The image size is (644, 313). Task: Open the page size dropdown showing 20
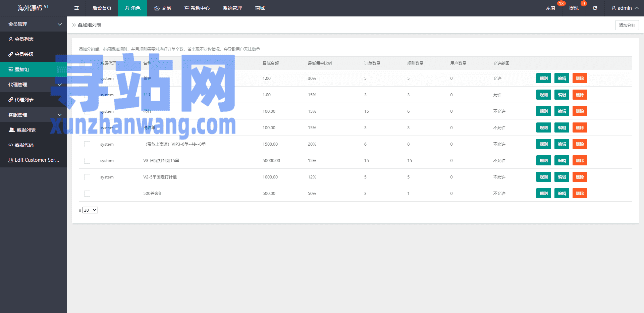[x=90, y=210]
